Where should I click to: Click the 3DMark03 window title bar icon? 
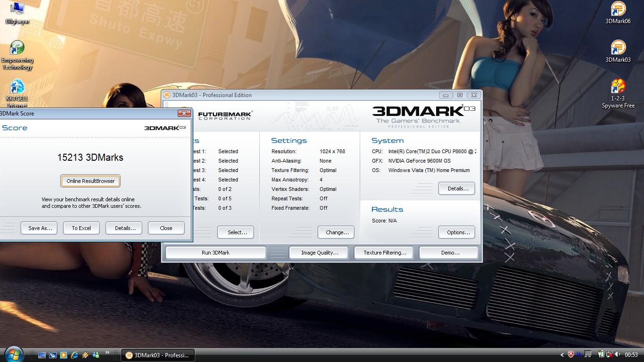166,95
